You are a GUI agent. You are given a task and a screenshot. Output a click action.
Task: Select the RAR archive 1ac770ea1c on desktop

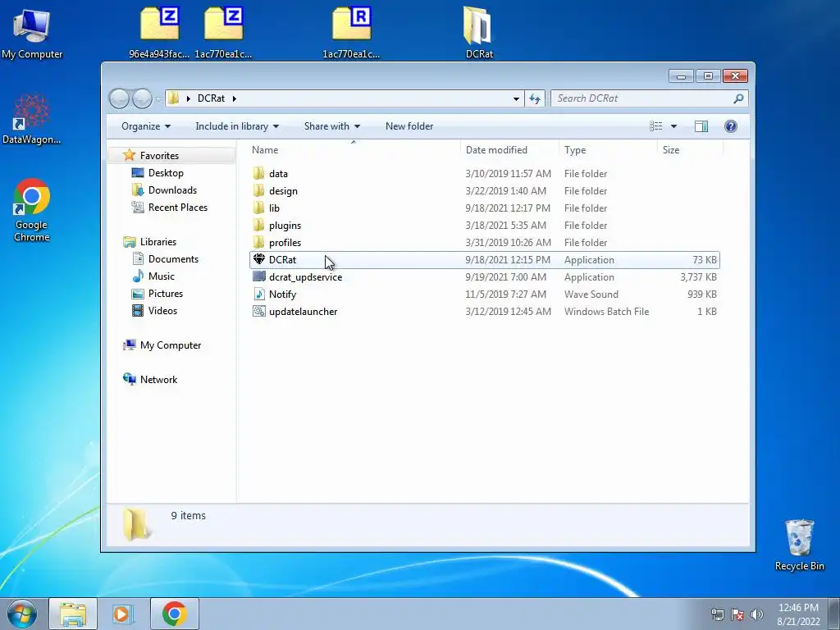click(x=351, y=32)
